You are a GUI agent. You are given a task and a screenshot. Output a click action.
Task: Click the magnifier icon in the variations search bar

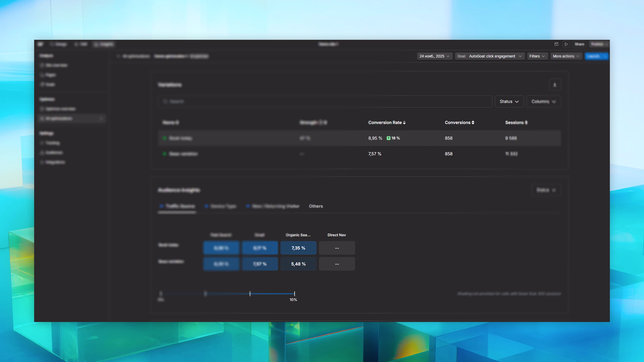165,101
